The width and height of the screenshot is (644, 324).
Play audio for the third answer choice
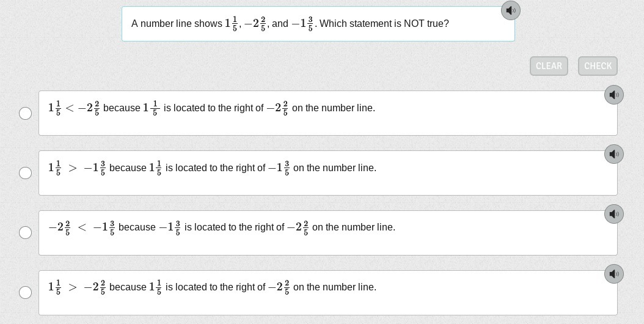point(613,214)
